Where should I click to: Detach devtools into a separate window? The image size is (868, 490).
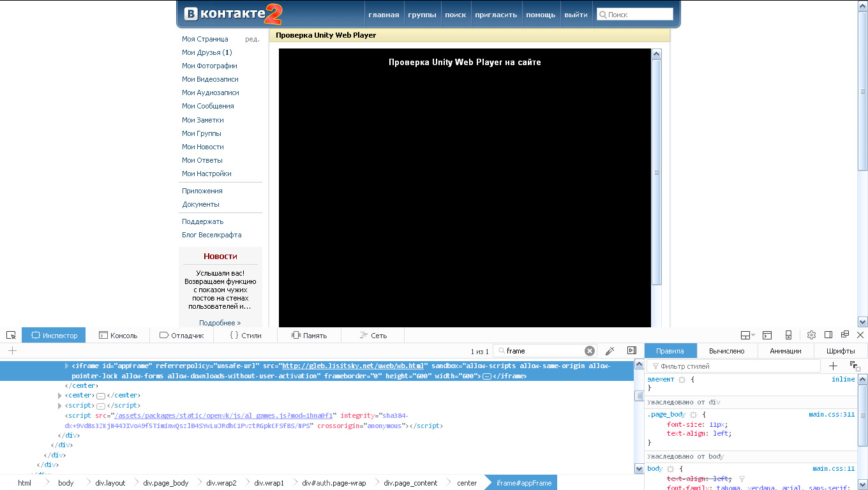tap(845, 334)
